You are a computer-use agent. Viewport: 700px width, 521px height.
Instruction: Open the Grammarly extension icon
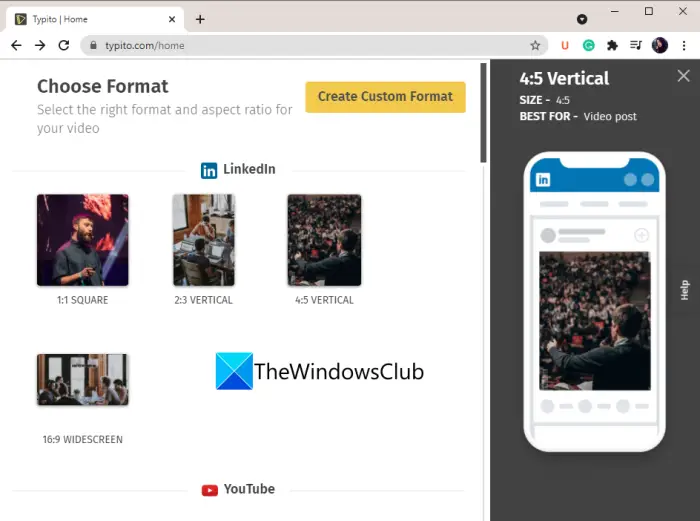click(588, 45)
